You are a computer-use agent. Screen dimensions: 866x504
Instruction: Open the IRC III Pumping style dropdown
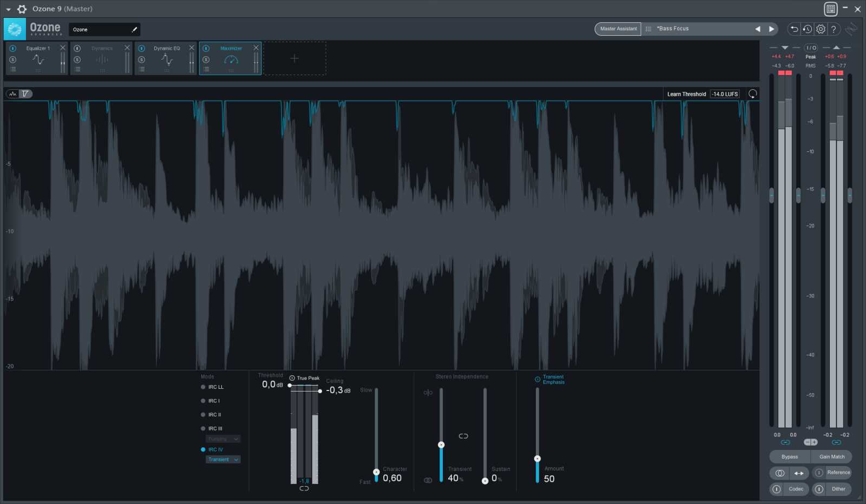[223, 439]
